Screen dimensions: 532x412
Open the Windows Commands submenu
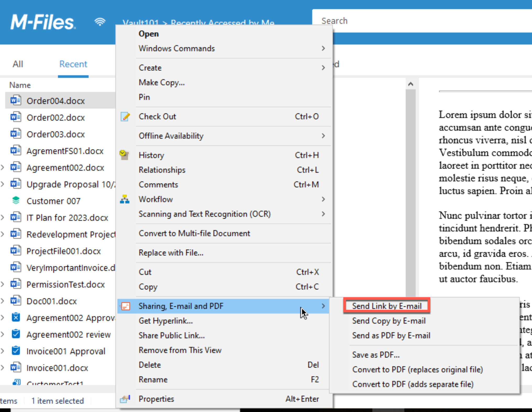[224, 48]
